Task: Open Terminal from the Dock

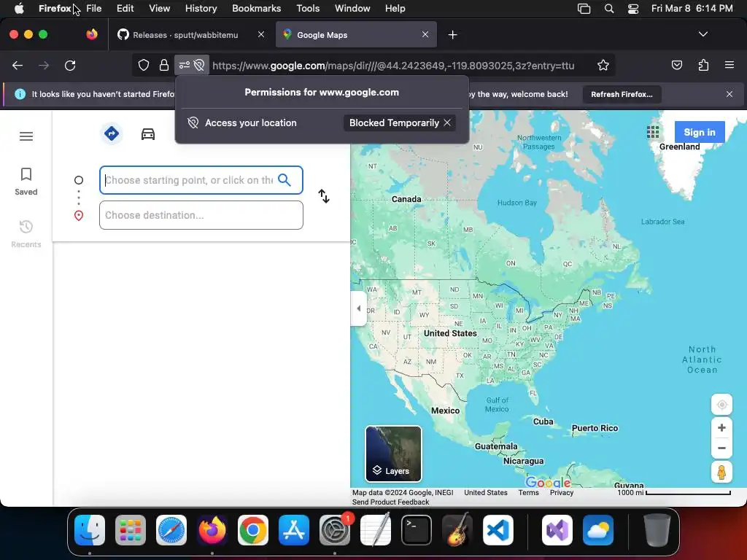Action: 417,530
